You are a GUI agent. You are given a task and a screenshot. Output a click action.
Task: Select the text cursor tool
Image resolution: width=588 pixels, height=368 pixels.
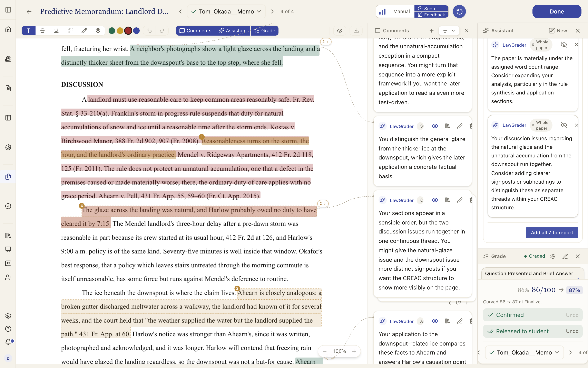28,31
